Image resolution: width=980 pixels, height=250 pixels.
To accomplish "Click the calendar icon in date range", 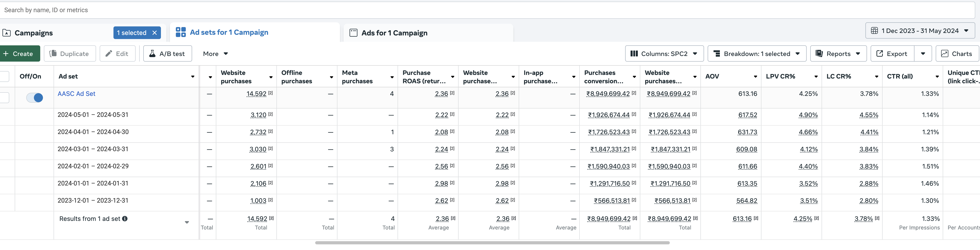I will point(874,31).
